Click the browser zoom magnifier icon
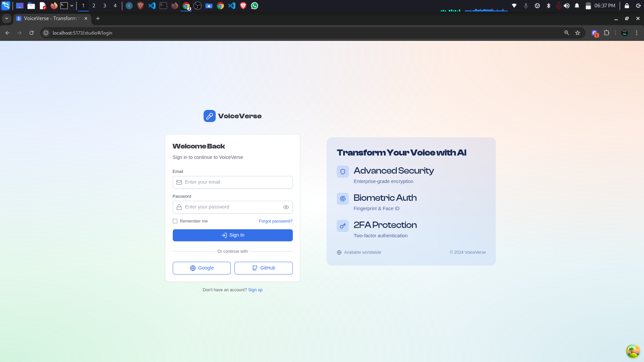 (x=567, y=33)
